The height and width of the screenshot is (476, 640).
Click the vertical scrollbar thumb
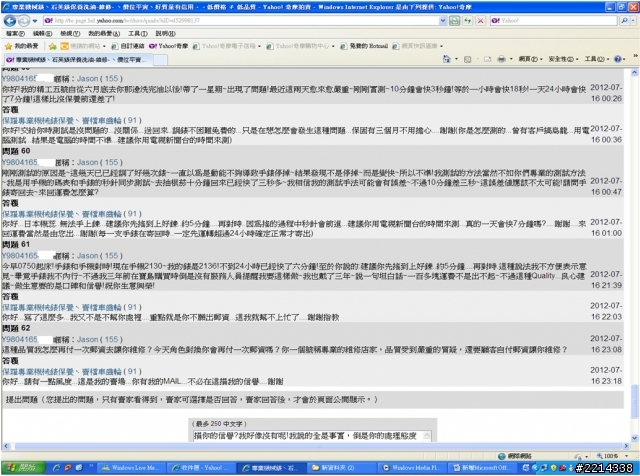tap(635, 402)
